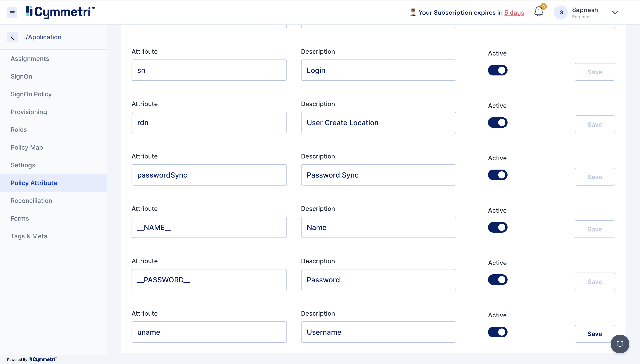
Task: Toggle Active switch for __PASSWORD__ attribute
Action: (498, 280)
